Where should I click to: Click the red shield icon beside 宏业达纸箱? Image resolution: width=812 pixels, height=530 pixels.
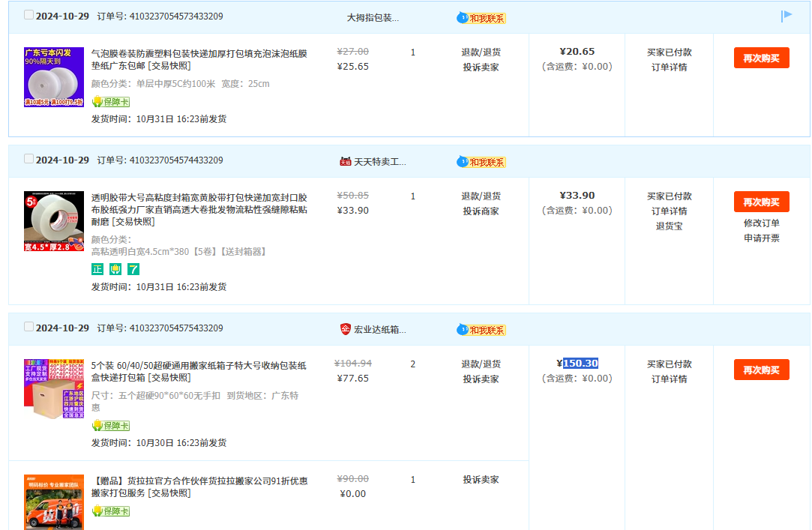pyautogui.click(x=345, y=329)
